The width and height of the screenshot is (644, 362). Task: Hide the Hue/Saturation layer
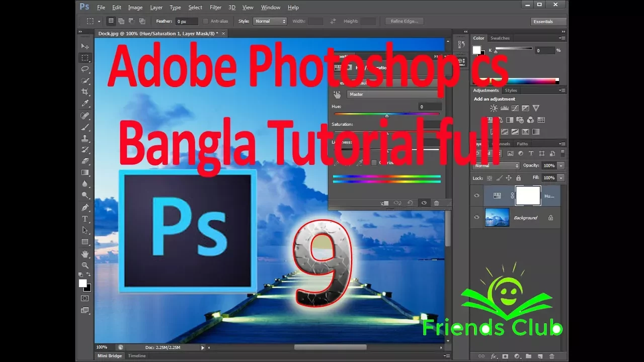(x=477, y=196)
